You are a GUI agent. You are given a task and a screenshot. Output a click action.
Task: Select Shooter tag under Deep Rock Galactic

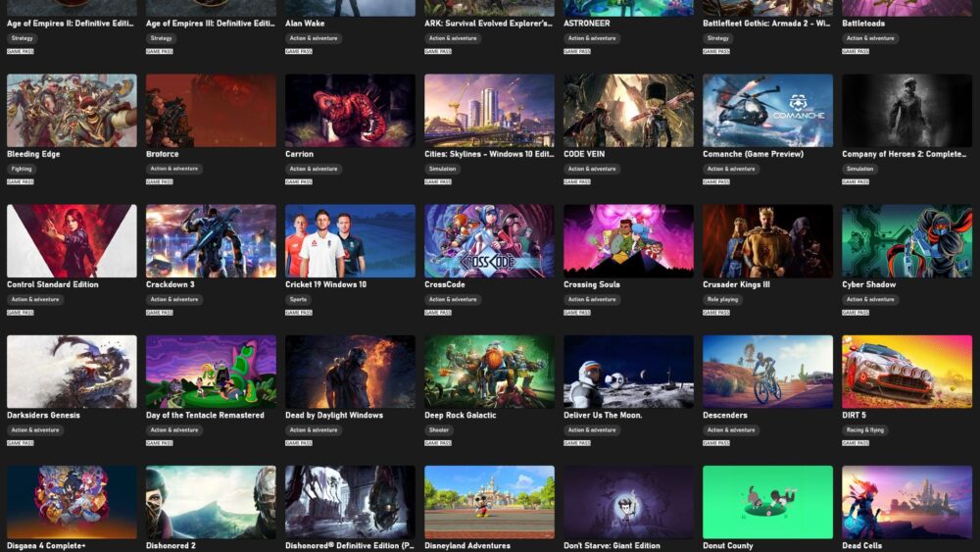coord(439,430)
